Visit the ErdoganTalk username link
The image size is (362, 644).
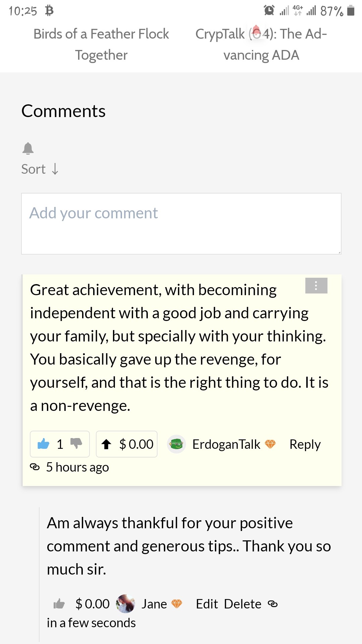tap(226, 444)
